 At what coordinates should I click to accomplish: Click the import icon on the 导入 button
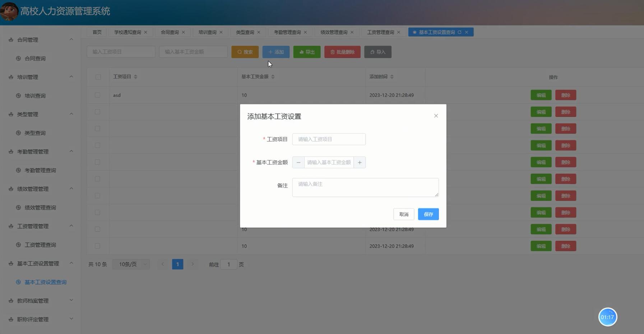click(372, 52)
